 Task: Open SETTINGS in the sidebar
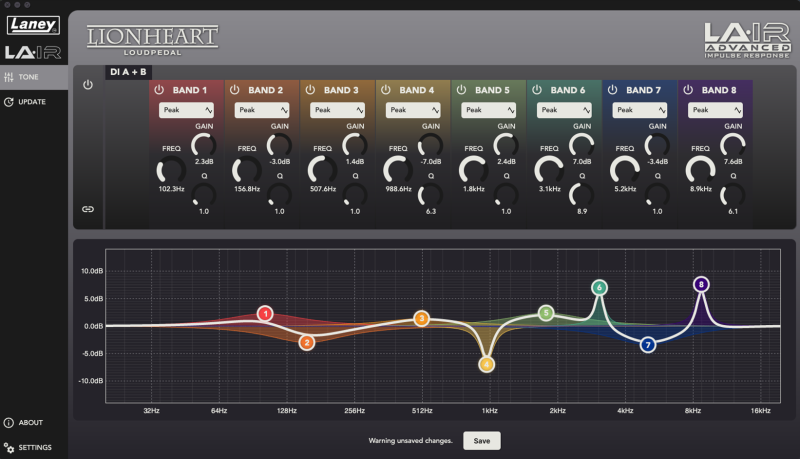(x=34, y=447)
